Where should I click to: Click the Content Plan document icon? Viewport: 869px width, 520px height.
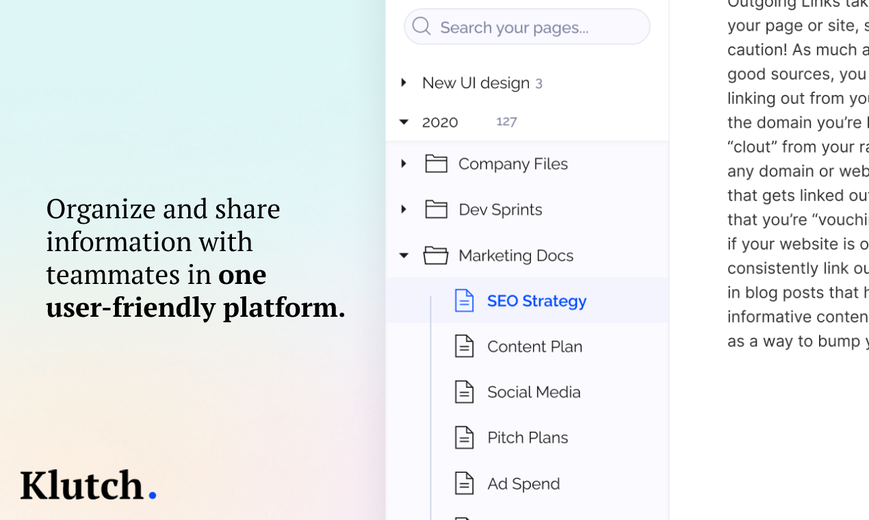click(464, 346)
